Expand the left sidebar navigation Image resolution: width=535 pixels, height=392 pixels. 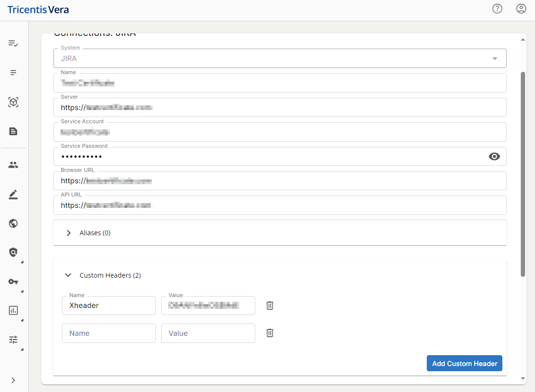(x=13, y=380)
